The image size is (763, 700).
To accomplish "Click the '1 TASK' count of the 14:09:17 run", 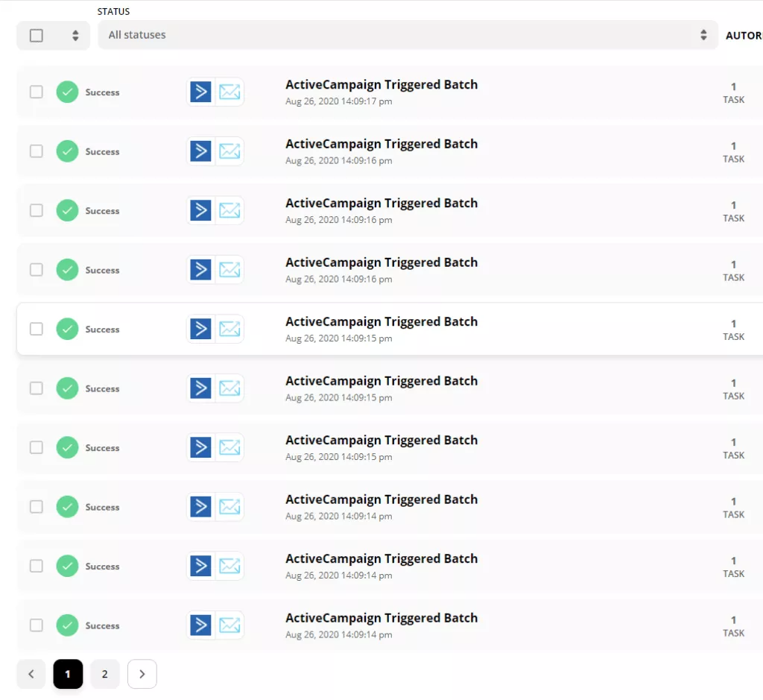I will [733, 93].
